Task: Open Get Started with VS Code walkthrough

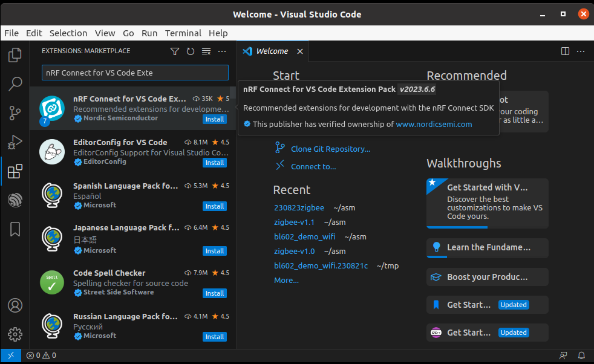Action: (x=487, y=203)
